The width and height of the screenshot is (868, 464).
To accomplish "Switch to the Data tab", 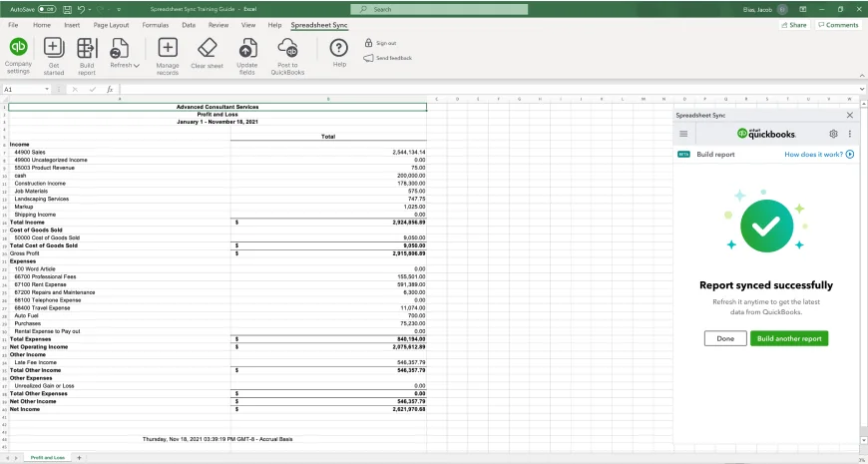I will click(x=189, y=25).
